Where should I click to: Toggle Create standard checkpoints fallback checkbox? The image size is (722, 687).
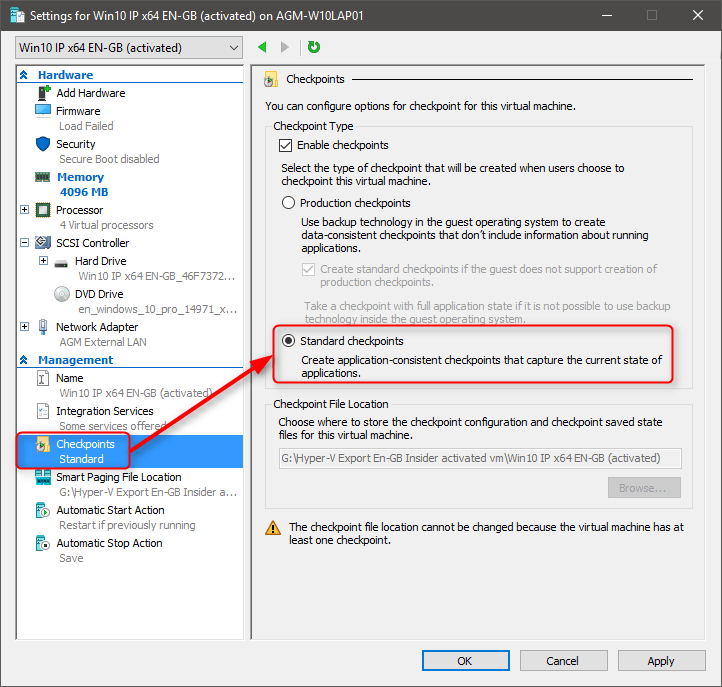308,269
